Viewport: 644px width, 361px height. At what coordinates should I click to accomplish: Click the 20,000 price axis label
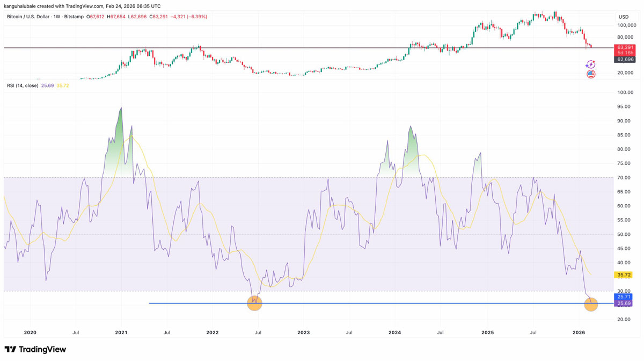pos(626,73)
